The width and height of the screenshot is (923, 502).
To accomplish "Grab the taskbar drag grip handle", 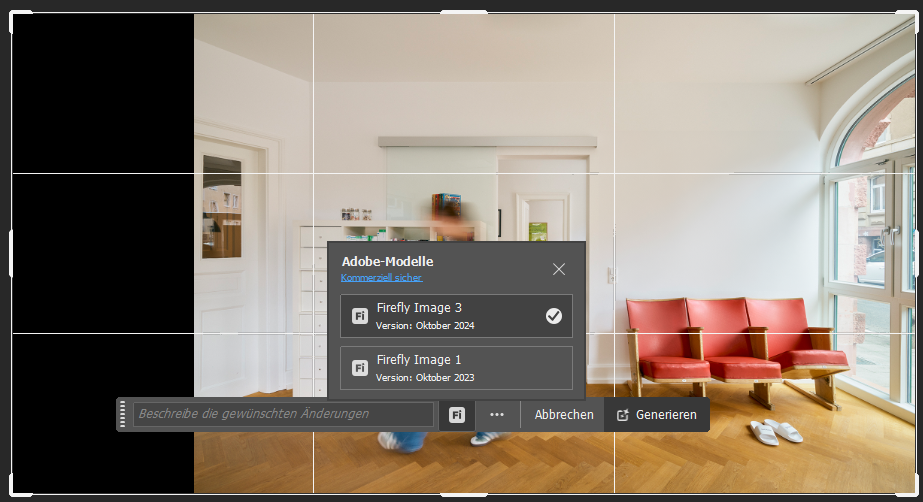I will coord(123,414).
